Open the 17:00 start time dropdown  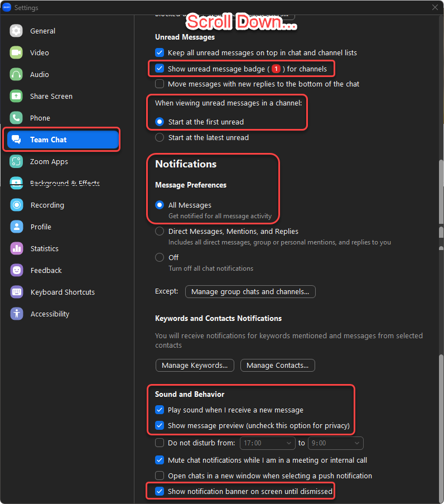[267, 443]
